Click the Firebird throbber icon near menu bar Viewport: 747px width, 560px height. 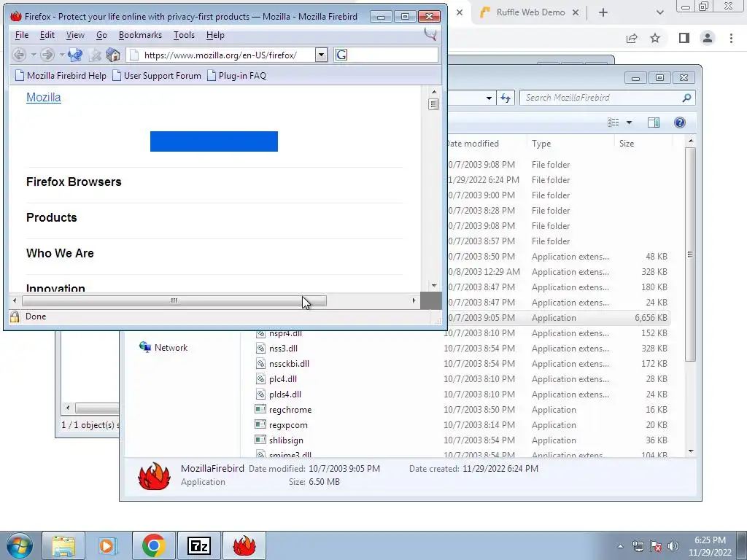430,34
